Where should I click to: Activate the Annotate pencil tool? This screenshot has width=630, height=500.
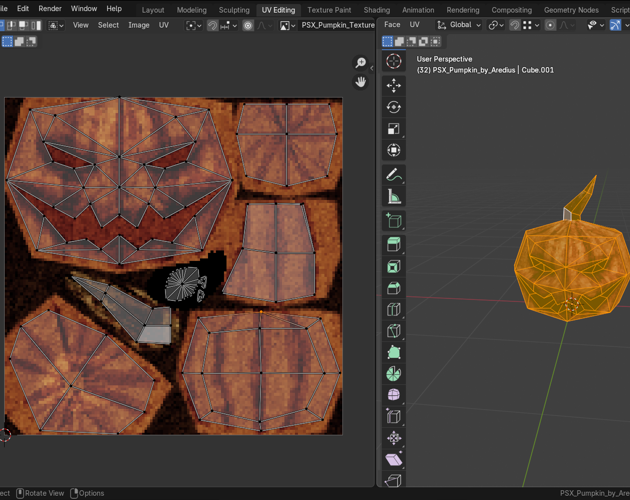(394, 175)
